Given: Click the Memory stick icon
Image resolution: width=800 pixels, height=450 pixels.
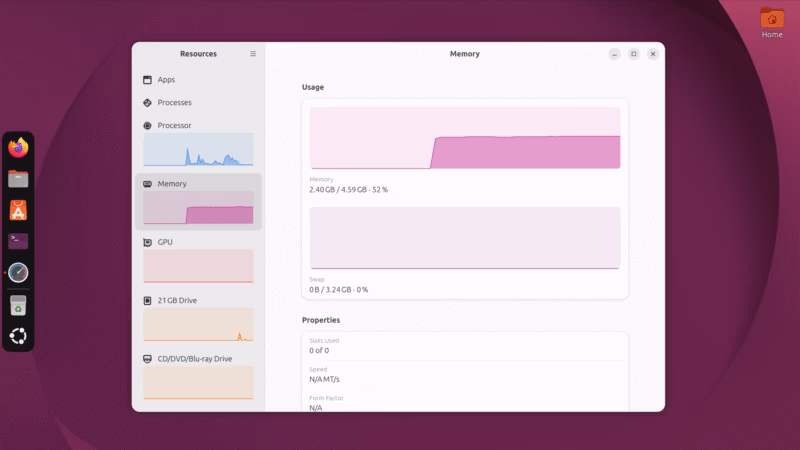Looking at the screenshot, I should coord(147,184).
